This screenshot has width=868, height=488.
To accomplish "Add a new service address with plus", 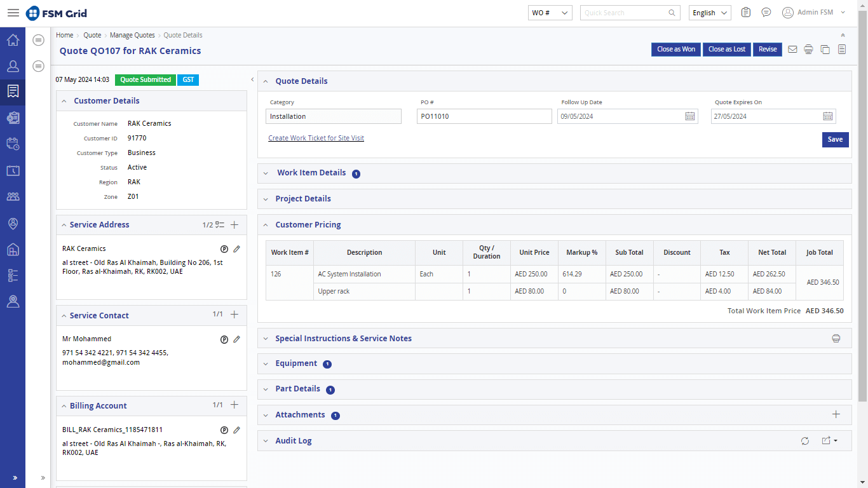I will [234, 224].
